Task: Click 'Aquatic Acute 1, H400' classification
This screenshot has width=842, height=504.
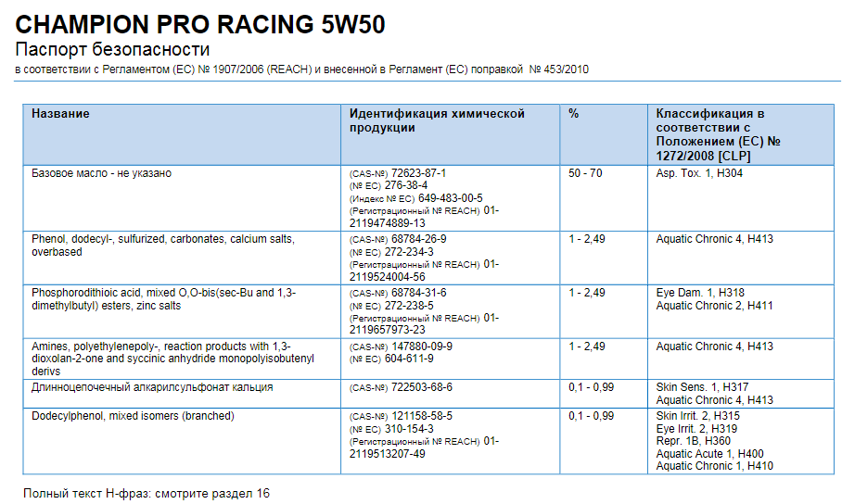Action: pos(709,454)
